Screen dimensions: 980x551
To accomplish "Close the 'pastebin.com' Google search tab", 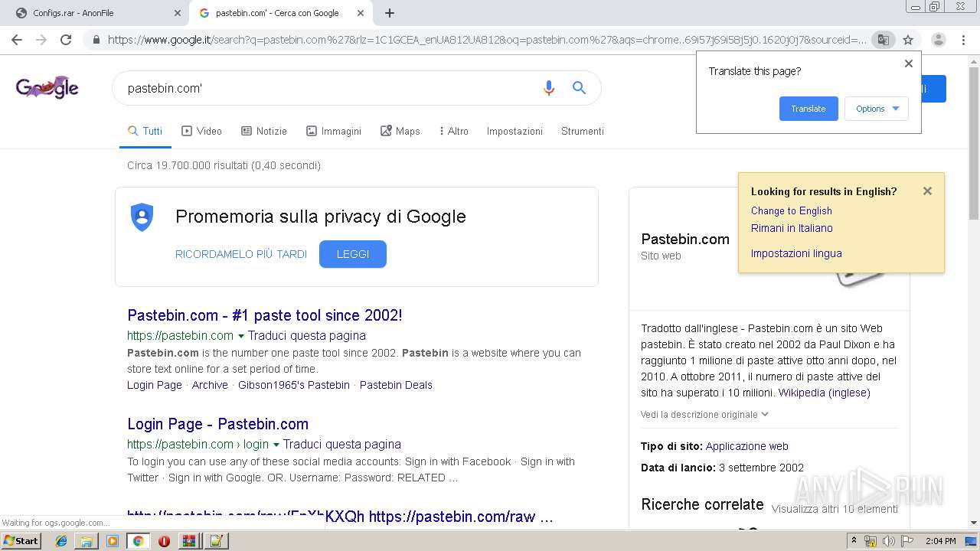I will (x=361, y=13).
